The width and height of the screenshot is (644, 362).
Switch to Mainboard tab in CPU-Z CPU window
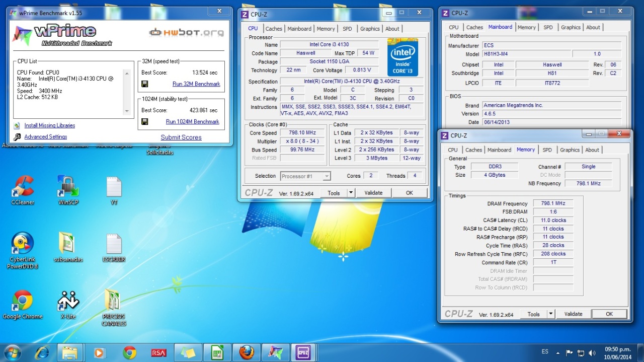[x=299, y=29]
